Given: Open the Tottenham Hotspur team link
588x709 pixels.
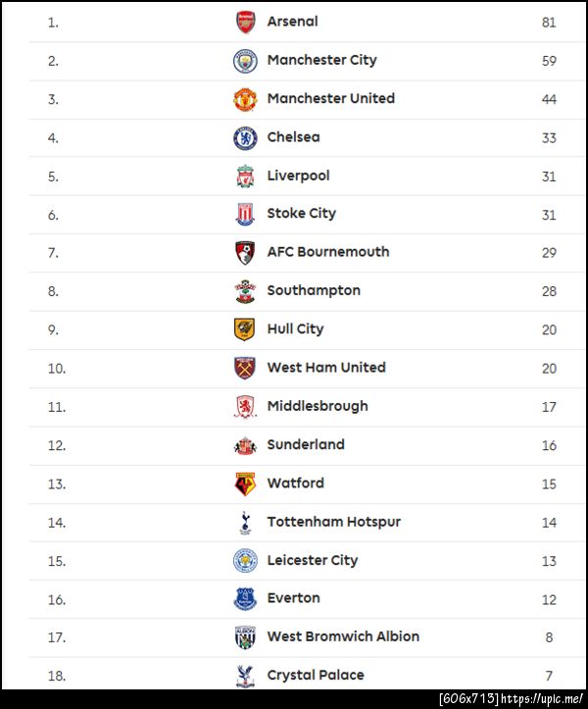Looking at the screenshot, I should pos(333,522).
